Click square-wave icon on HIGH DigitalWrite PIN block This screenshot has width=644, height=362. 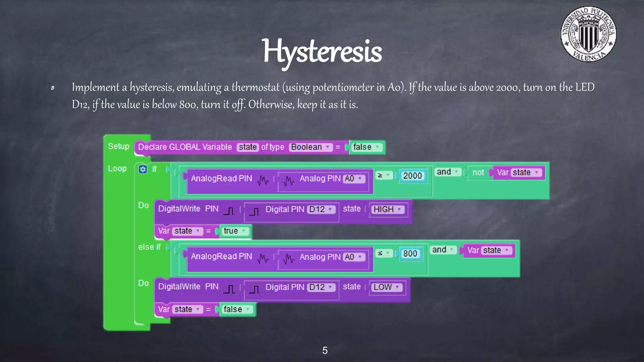[229, 211]
